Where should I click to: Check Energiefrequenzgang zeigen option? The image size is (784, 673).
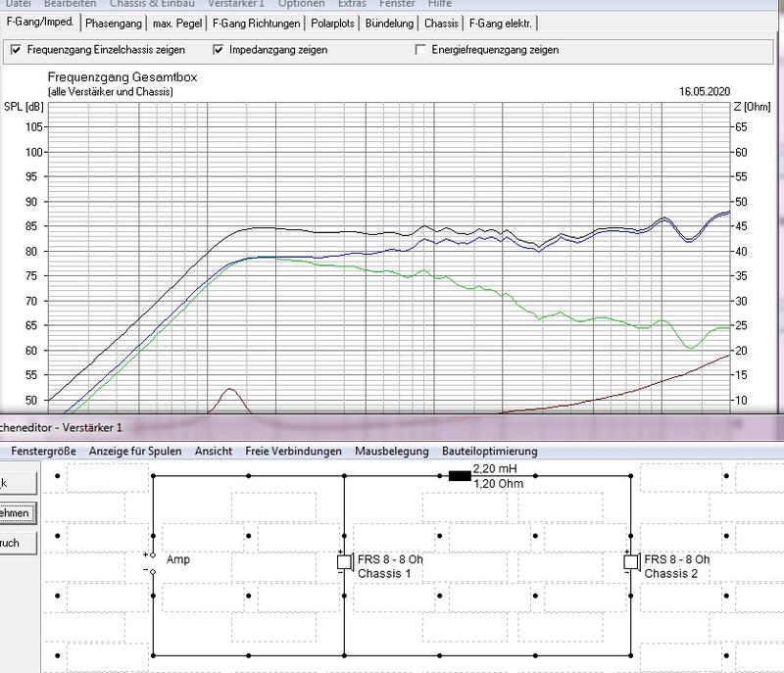pos(421,50)
